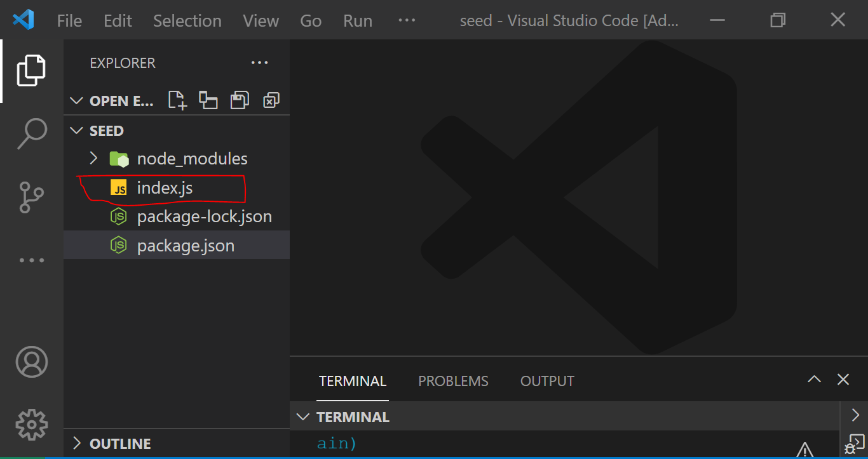Switch to the Problems tab

[x=453, y=381]
